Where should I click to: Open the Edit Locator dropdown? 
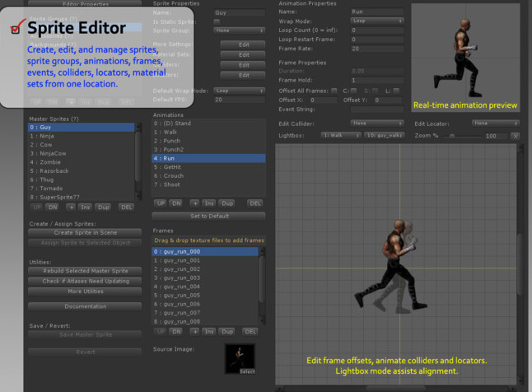click(496, 124)
